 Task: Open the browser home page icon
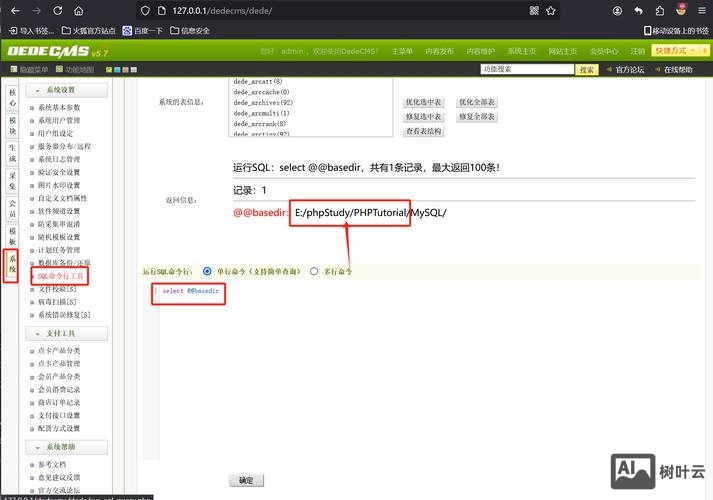click(x=79, y=10)
